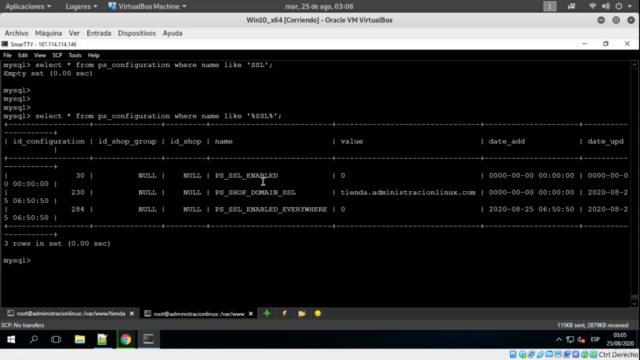Click VirtualBox shared folders status icon
This screenshot has height=360, width=640.
(549, 354)
